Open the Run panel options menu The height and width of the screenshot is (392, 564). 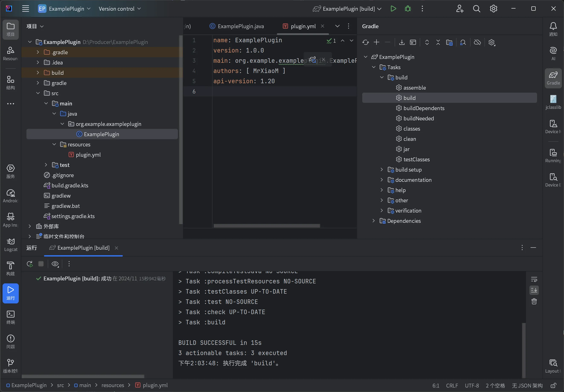point(522,248)
